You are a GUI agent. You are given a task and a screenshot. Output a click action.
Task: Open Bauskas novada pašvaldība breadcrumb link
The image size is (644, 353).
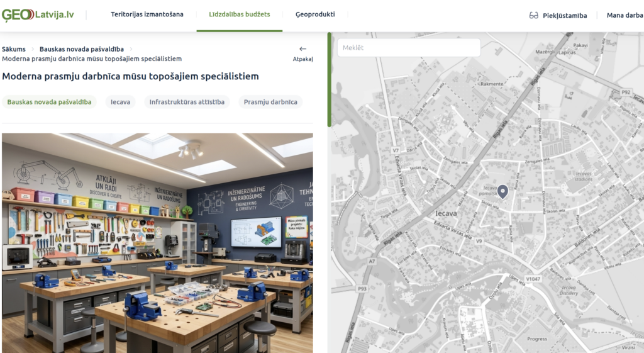click(82, 49)
